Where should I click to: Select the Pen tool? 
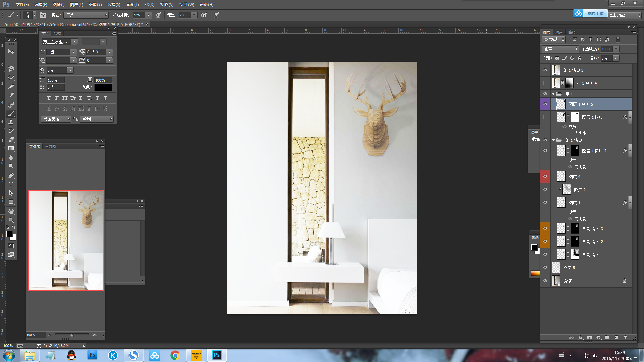pos(11,176)
